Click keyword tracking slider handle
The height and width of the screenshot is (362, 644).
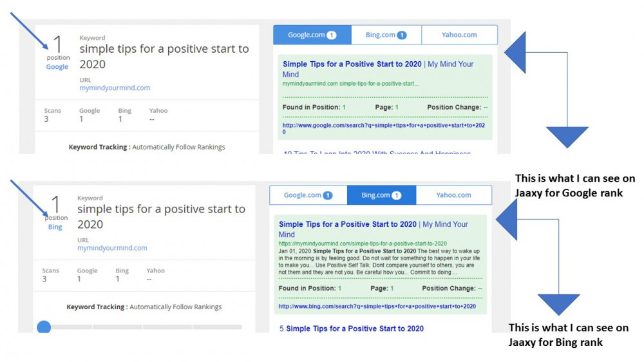click(x=44, y=327)
